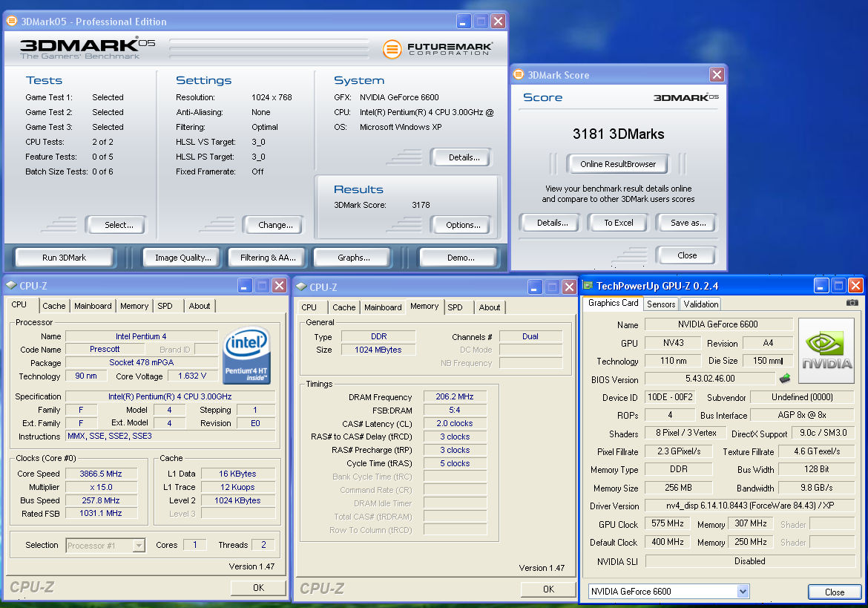Image resolution: width=868 pixels, height=608 pixels.
Task: Click Close button in GPU-Z window
Action: tap(834, 592)
